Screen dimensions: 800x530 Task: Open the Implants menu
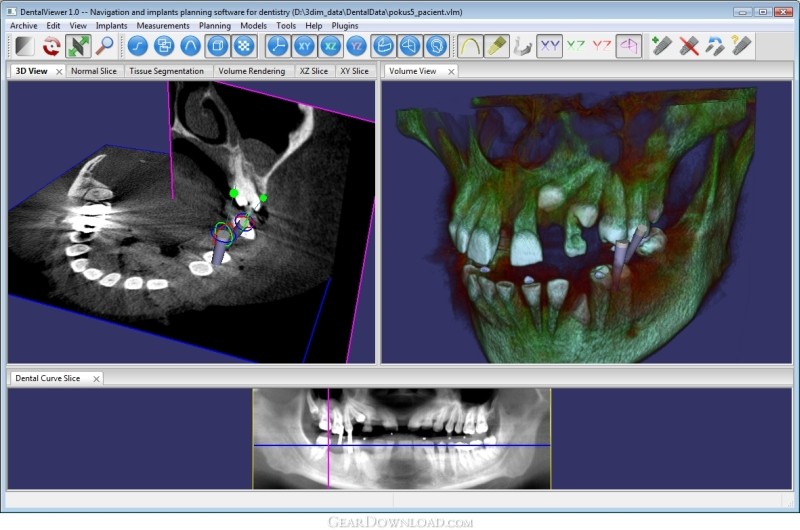[x=111, y=26]
